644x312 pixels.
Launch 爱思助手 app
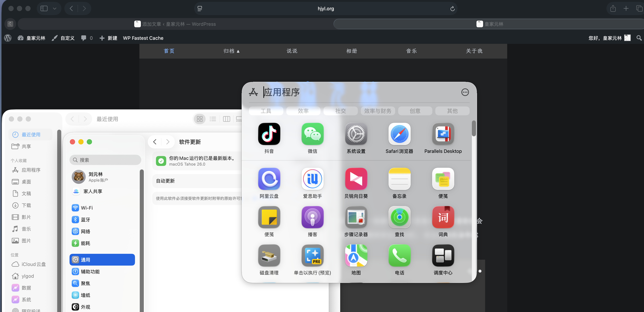(x=312, y=179)
